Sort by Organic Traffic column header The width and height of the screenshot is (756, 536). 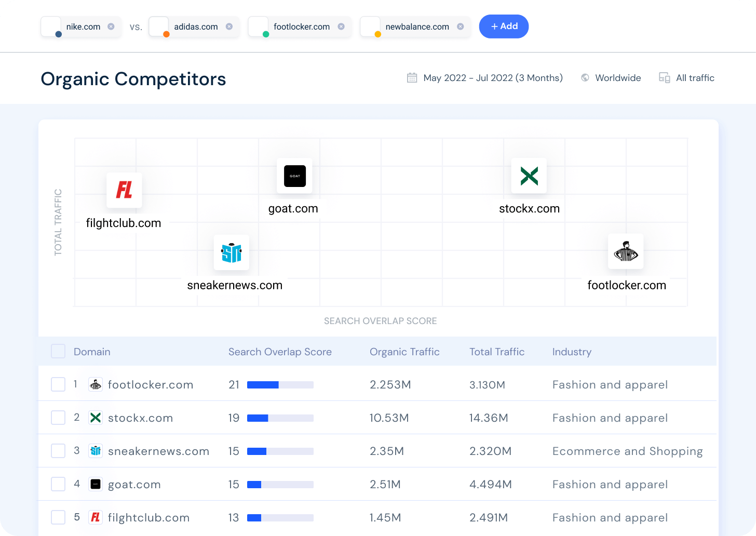[x=404, y=352]
